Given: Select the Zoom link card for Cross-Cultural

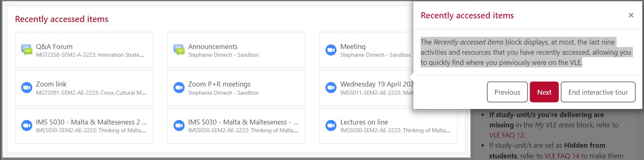Looking at the screenshot, I should [x=84, y=88].
